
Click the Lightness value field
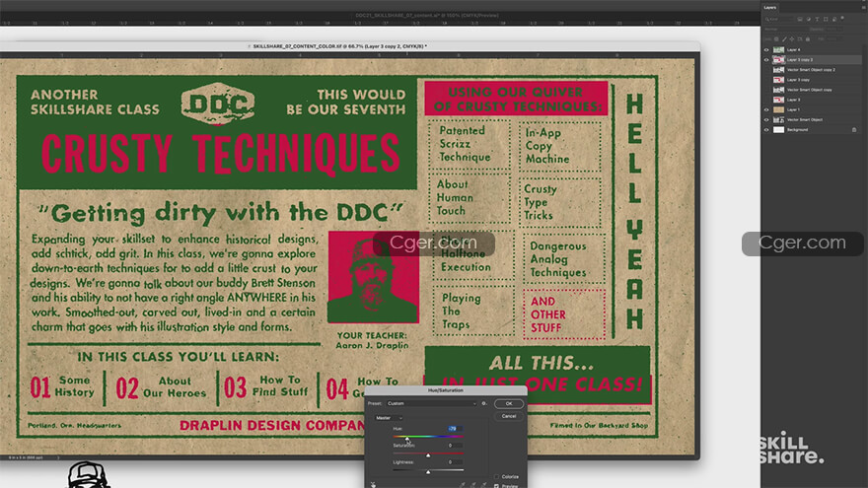[456, 462]
